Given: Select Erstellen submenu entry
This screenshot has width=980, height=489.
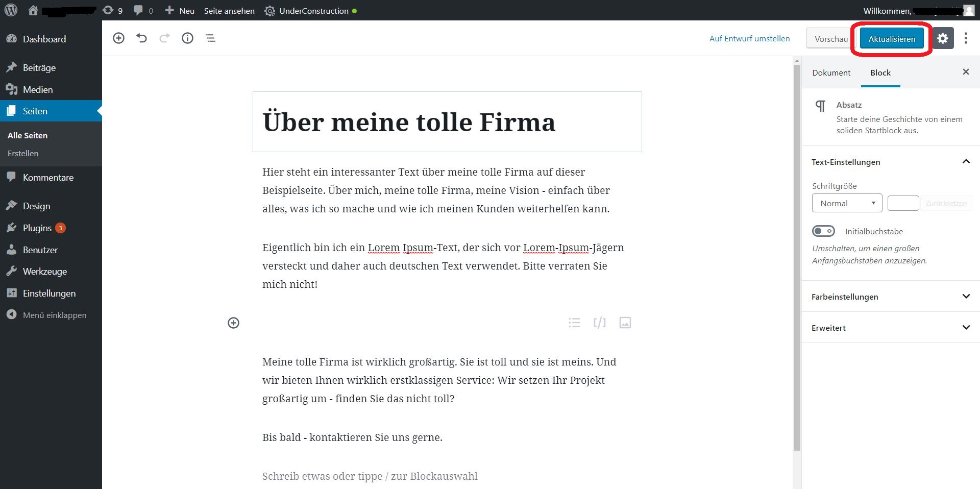Looking at the screenshot, I should [x=23, y=153].
